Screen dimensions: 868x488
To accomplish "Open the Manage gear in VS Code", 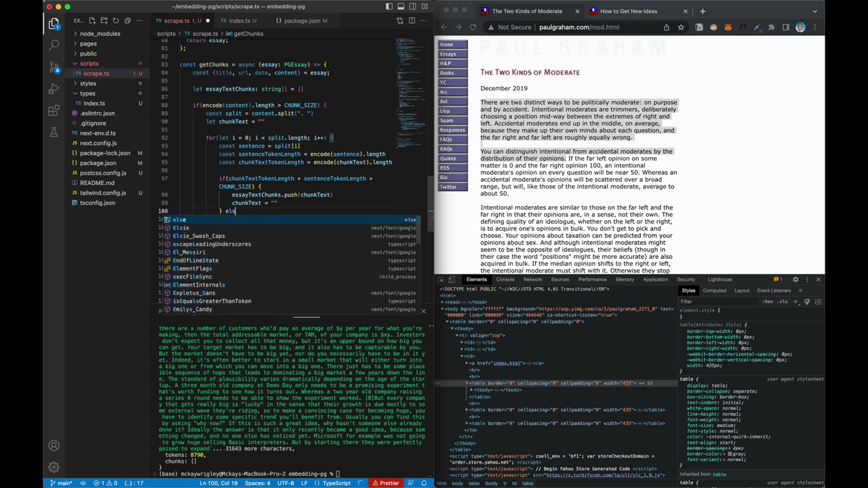I will (54, 468).
